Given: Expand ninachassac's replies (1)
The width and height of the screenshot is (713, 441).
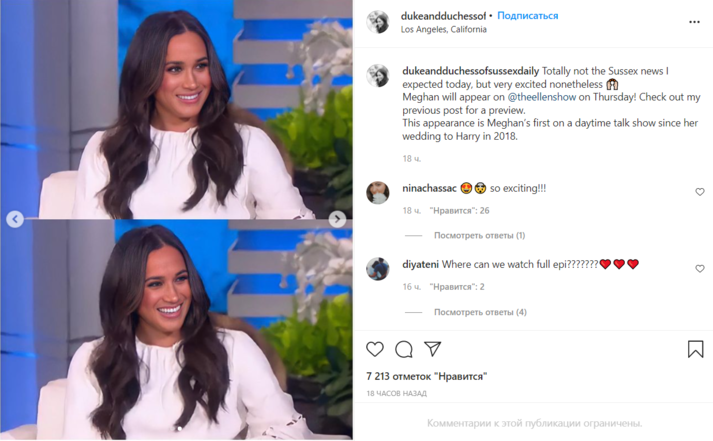Looking at the screenshot, I should click(x=479, y=236).
